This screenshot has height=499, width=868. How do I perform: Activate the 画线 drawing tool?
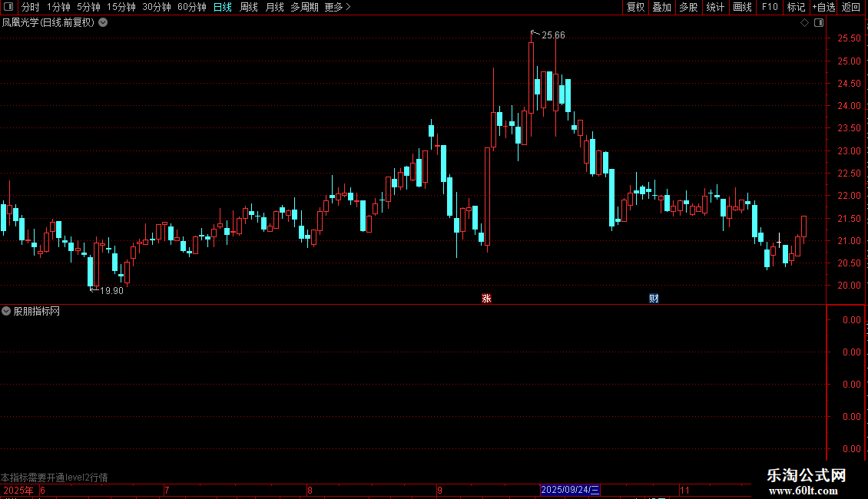point(742,7)
